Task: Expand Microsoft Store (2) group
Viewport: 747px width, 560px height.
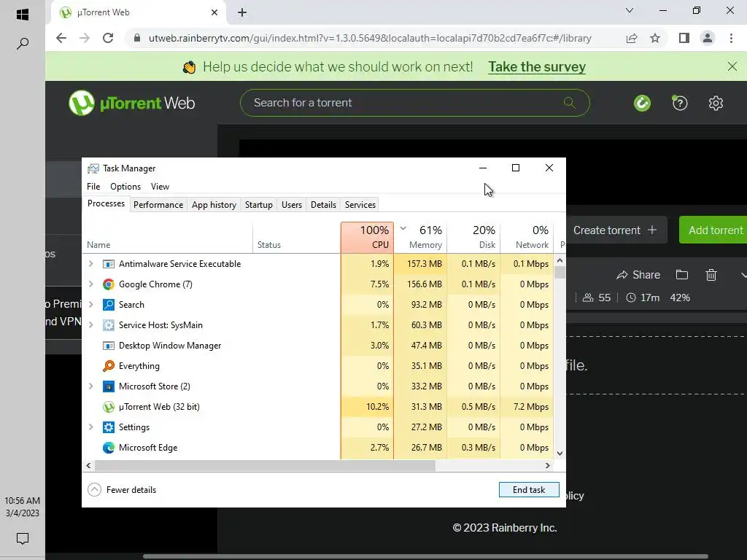Action: pyautogui.click(x=90, y=386)
